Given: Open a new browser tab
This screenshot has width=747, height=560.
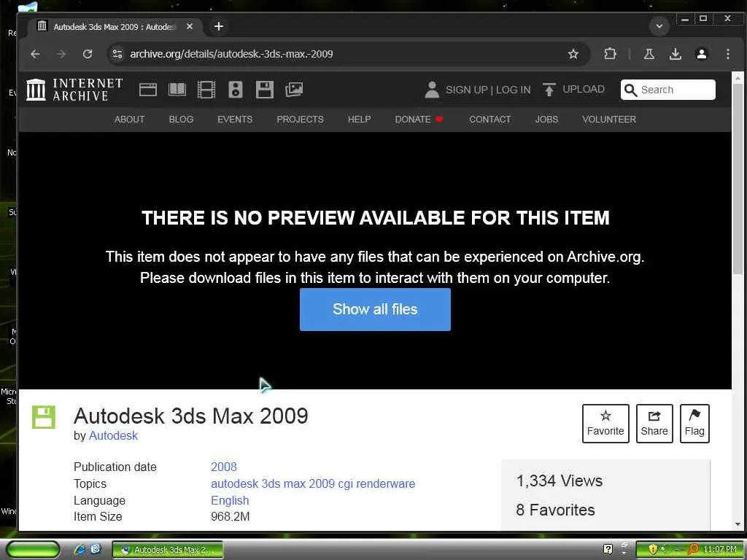Looking at the screenshot, I should coord(219,26).
